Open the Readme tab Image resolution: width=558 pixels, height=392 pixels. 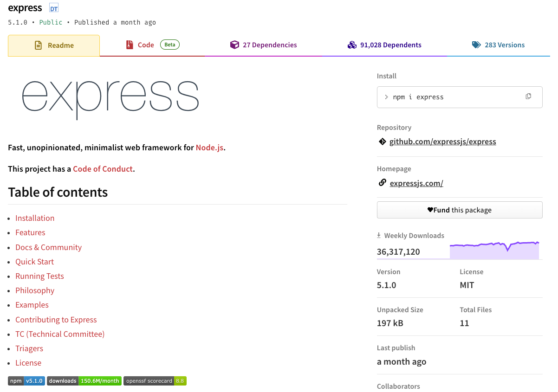click(x=54, y=45)
